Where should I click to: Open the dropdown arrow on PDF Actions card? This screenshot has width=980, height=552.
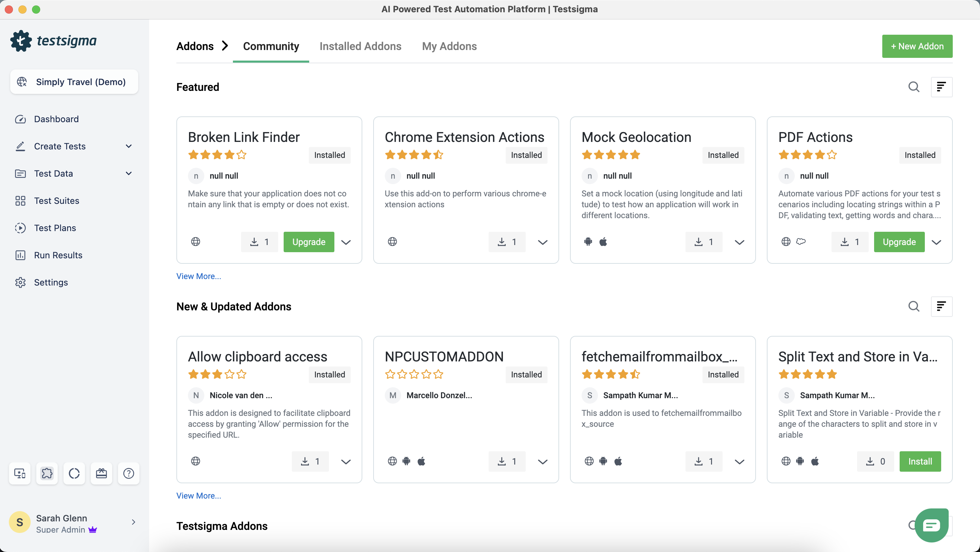click(936, 242)
